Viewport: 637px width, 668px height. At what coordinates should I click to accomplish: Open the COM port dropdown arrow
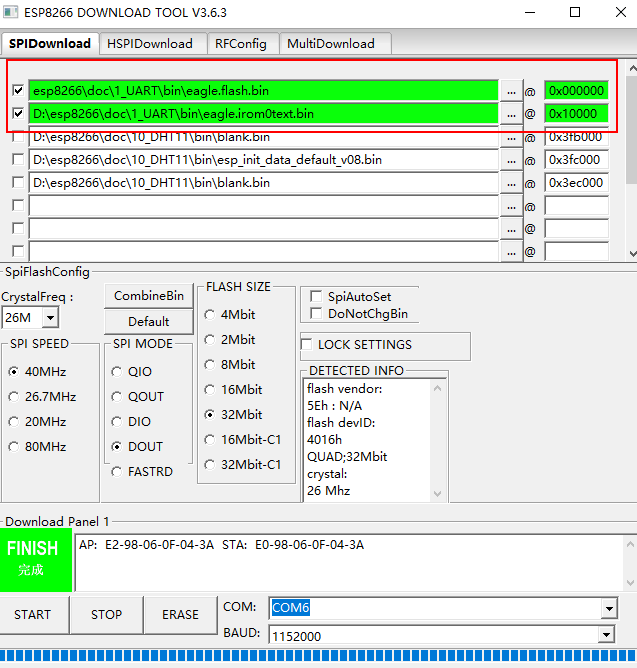coord(609,608)
